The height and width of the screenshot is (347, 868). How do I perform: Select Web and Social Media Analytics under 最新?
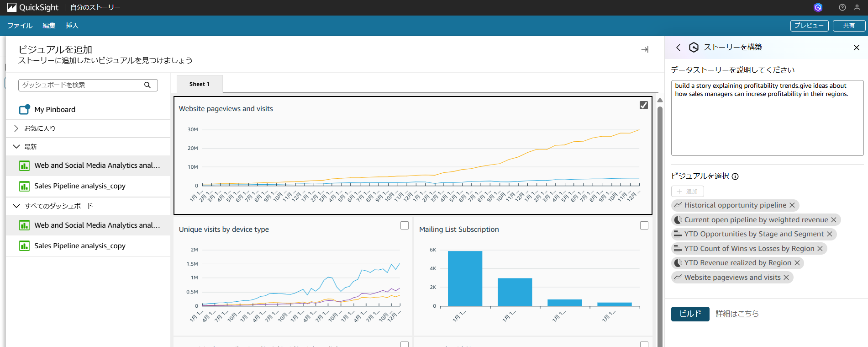[88, 165]
